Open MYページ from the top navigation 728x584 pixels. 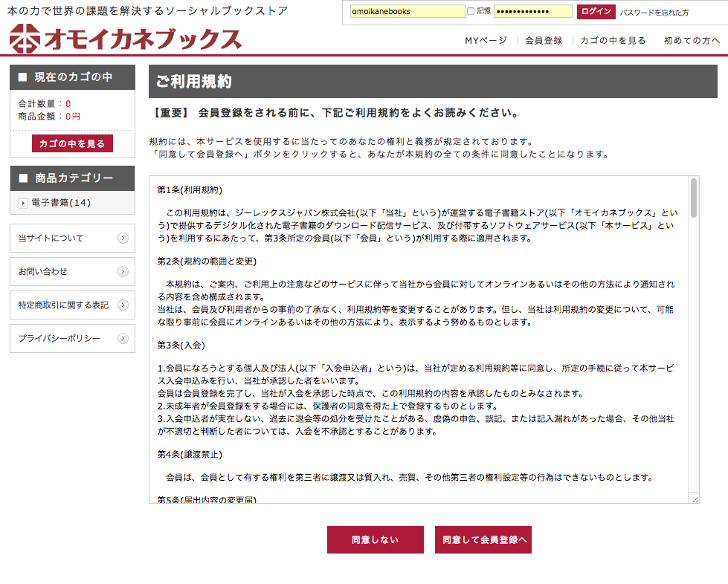click(x=486, y=41)
